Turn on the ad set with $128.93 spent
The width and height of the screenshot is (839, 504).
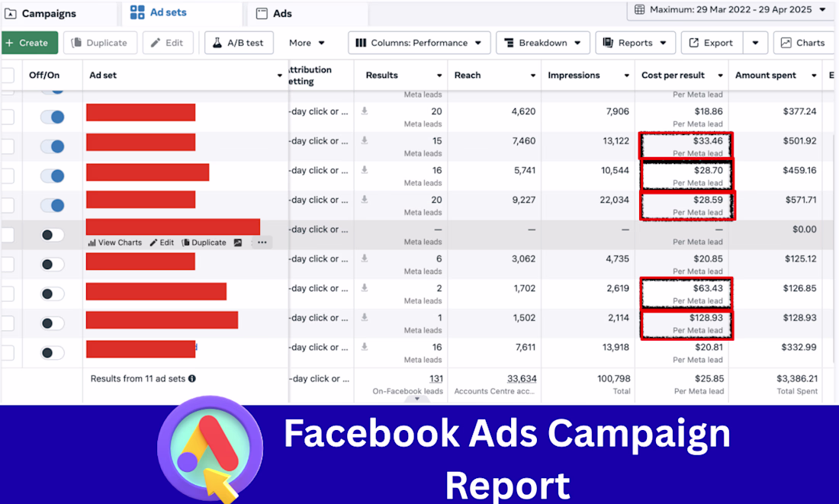pos(53,323)
